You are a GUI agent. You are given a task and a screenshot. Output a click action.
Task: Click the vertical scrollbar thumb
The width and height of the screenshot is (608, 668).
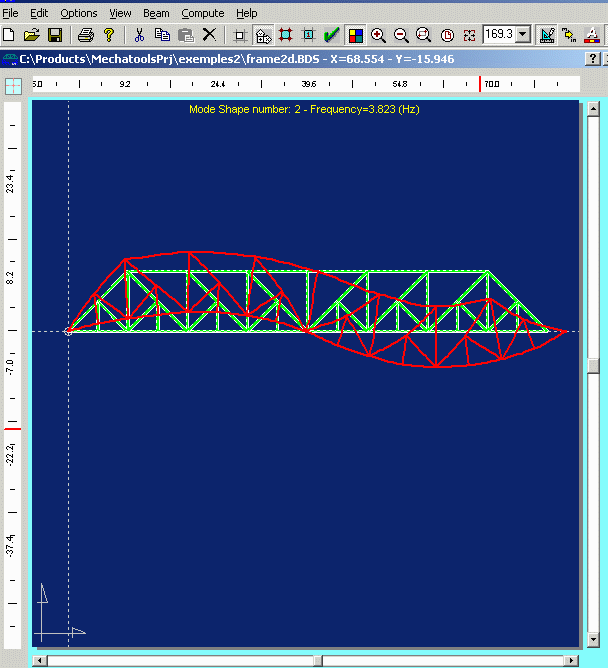click(593, 366)
